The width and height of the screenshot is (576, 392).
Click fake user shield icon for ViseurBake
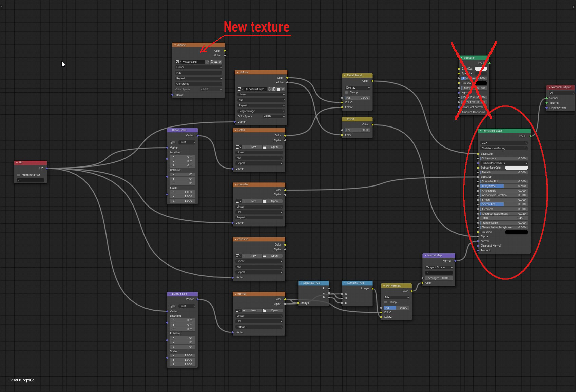click(x=207, y=62)
